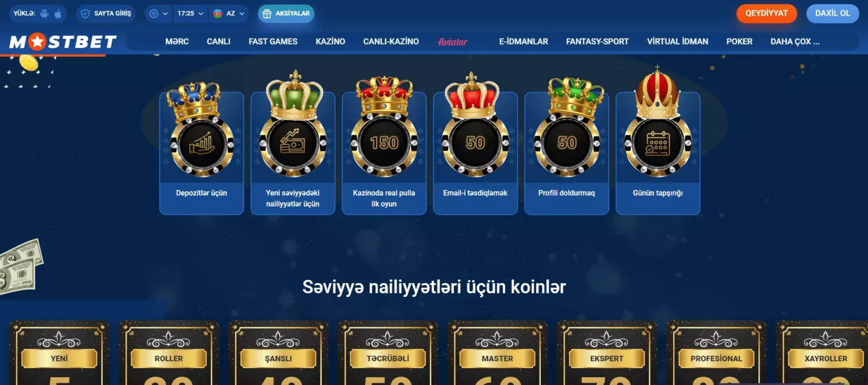Screen dimensions: 868x385
Task: Click the MOSTBET logo
Action: click(63, 42)
